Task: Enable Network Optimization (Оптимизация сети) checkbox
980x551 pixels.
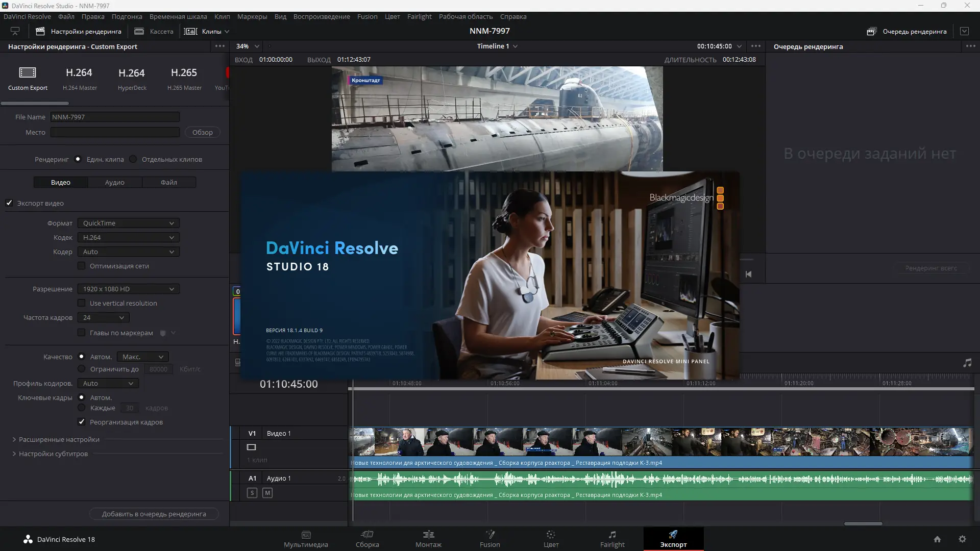Action: point(81,266)
